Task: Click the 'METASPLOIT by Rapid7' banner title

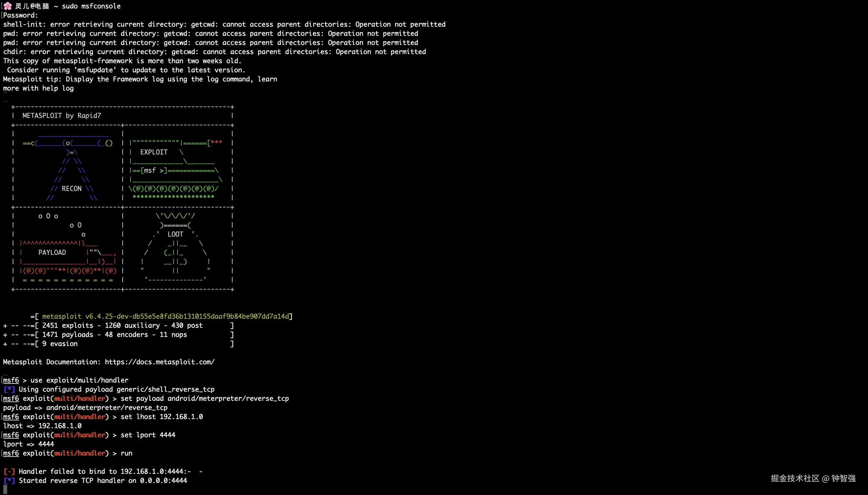Action: click(62, 116)
